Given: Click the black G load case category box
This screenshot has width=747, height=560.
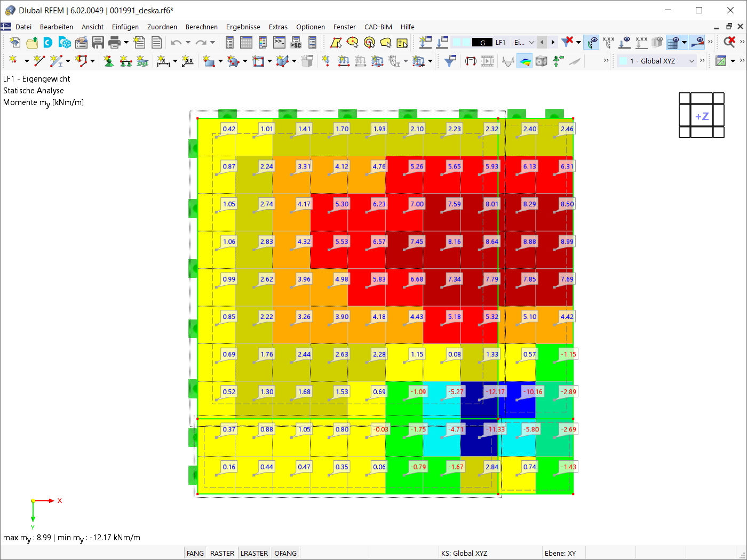Looking at the screenshot, I should (x=482, y=42).
